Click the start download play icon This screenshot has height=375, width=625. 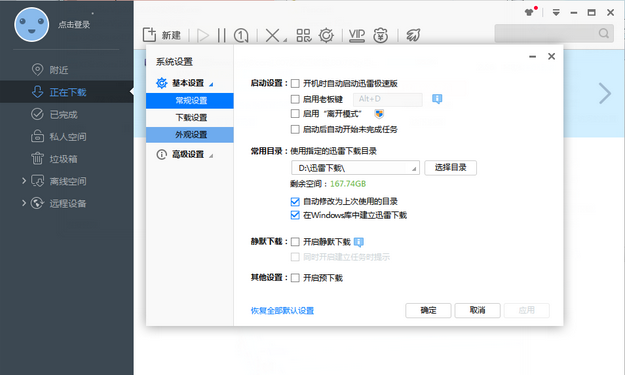coord(203,35)
